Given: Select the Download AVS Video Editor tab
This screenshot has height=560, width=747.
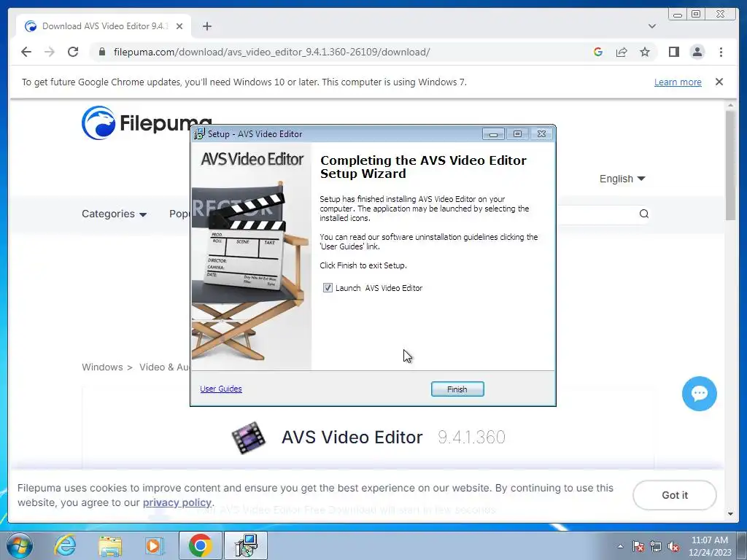Looking at the screenshot, I should point(104,26).
